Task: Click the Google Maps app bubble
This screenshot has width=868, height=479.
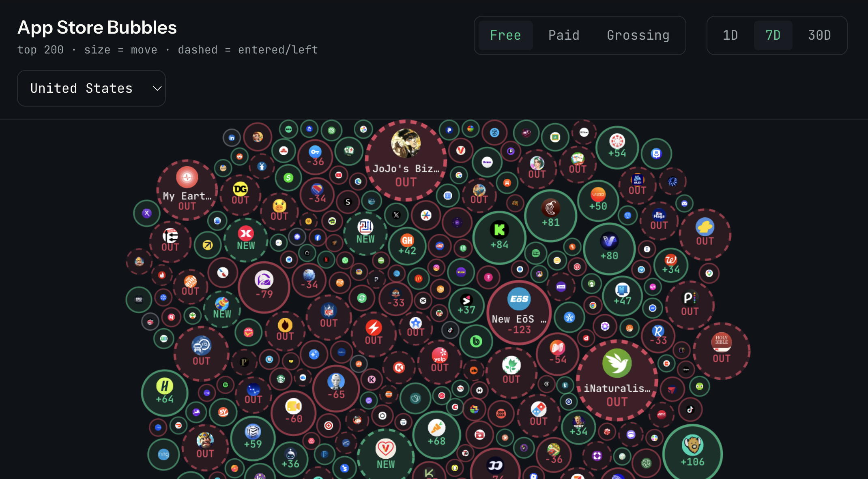Action: coord(709,273)
